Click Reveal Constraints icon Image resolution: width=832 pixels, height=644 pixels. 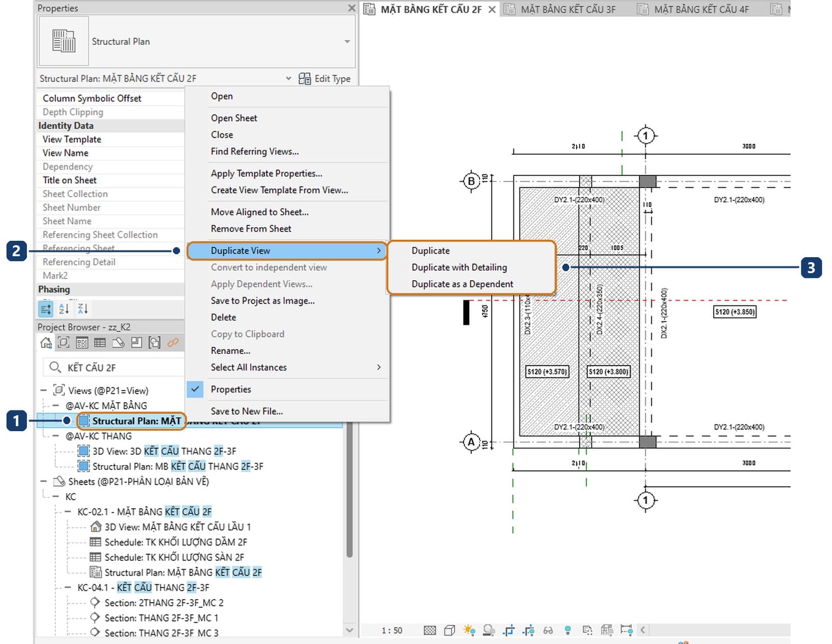point(626,630)
